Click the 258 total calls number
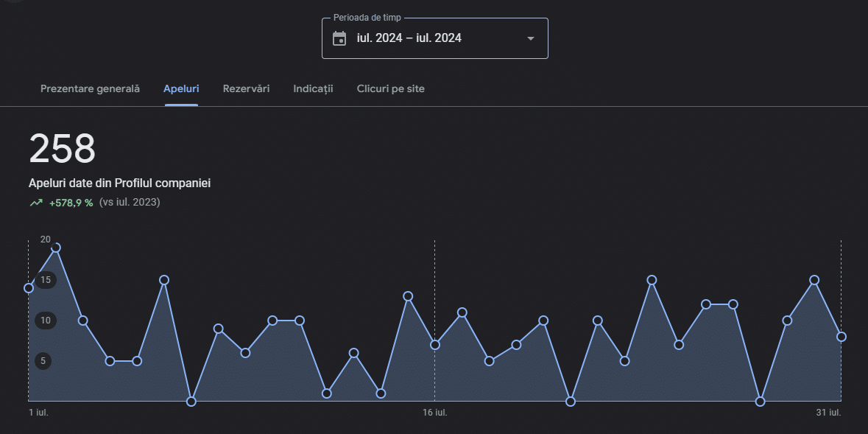This screenshot has height=434, width=868. coord(63,149)
